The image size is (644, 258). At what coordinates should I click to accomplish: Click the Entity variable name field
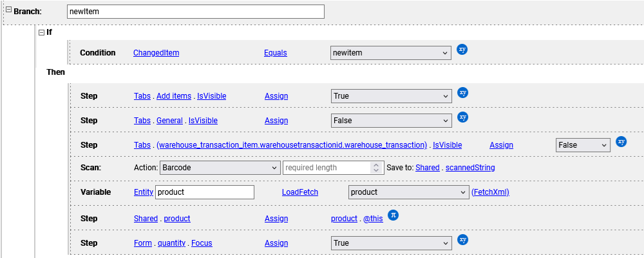[205, 192]
